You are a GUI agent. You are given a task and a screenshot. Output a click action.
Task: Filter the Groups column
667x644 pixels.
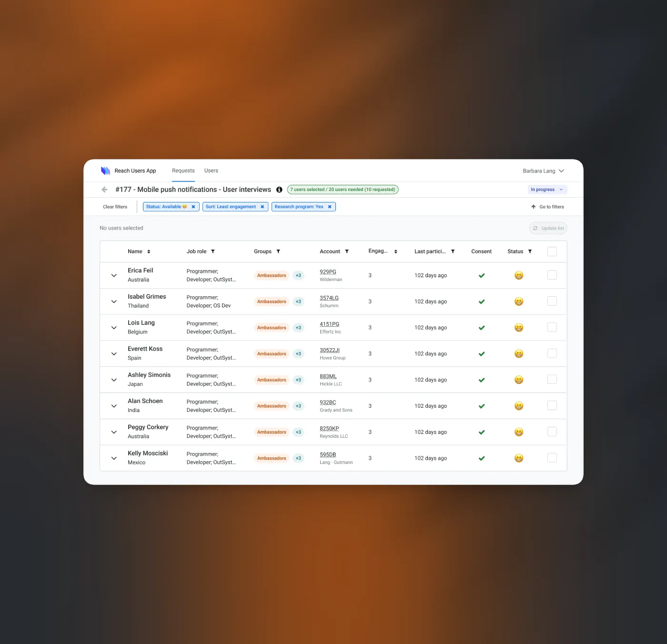click(278, 252)
